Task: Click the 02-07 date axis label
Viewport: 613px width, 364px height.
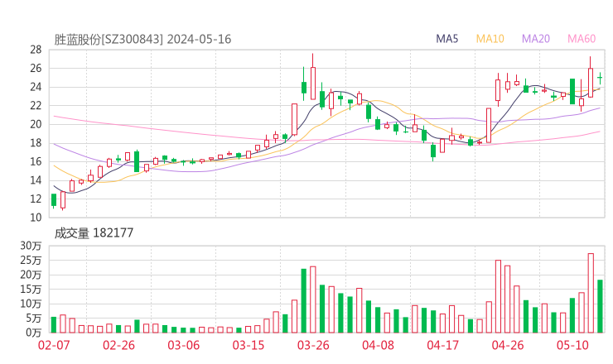Action: [x=54, y=345]
